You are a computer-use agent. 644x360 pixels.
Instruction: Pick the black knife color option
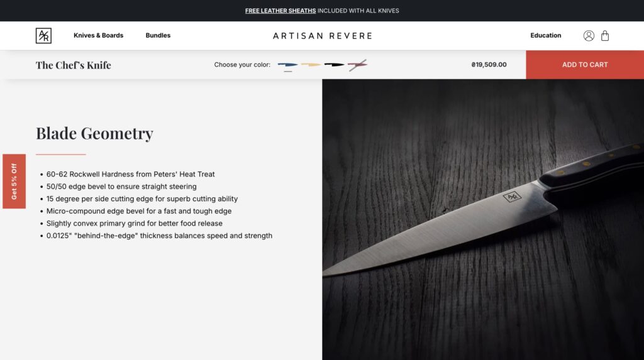point(335,65)
